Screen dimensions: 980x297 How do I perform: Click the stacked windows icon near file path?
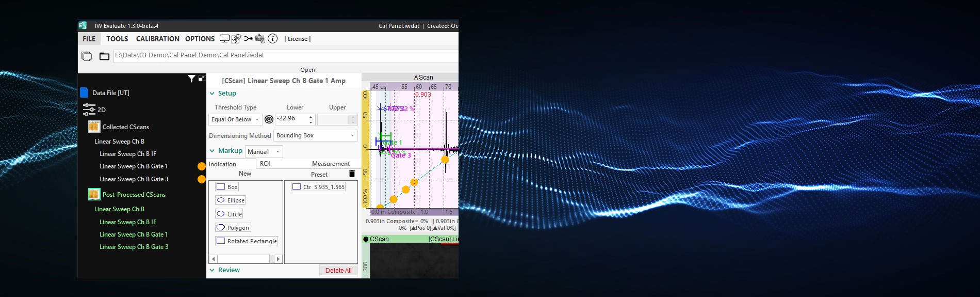(87, 56)
